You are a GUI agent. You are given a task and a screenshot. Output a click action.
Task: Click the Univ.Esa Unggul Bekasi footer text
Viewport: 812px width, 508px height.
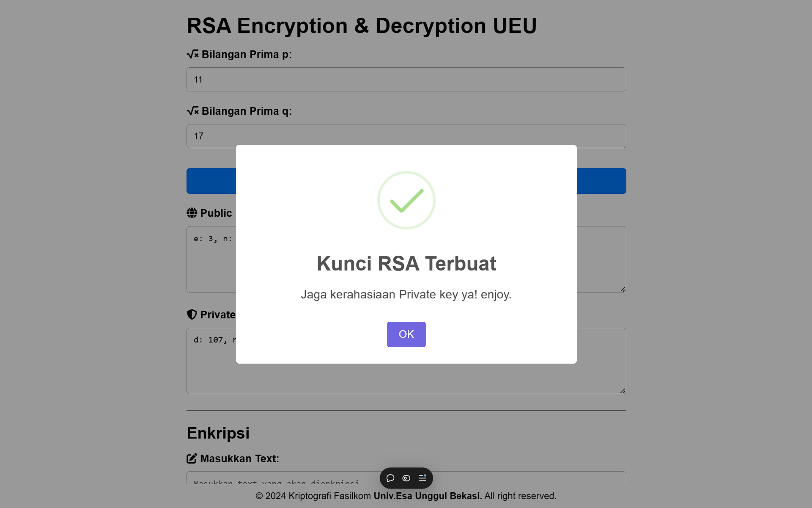(428, 496)
